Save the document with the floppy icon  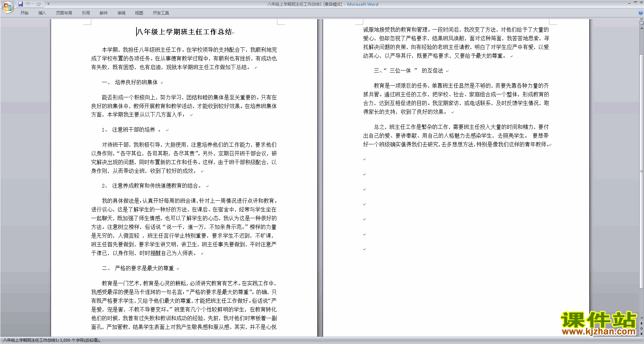pyautogui.click(x=20, y=4)
